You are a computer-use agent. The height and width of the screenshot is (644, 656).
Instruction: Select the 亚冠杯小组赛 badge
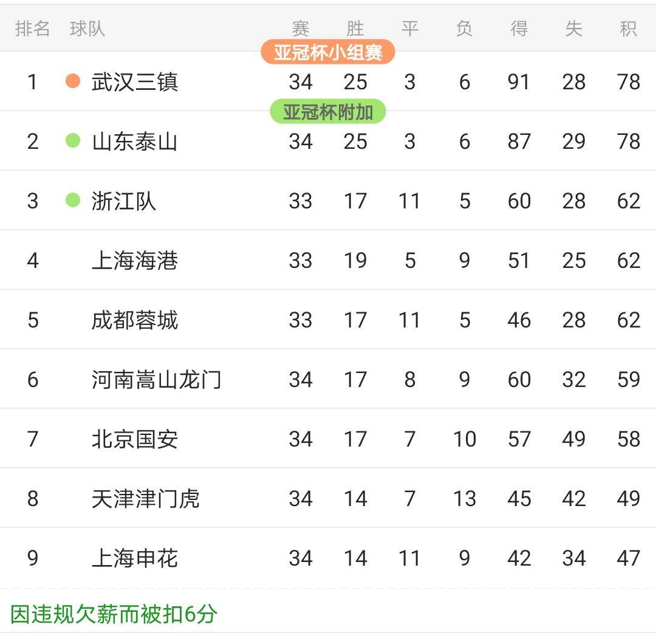328,53
